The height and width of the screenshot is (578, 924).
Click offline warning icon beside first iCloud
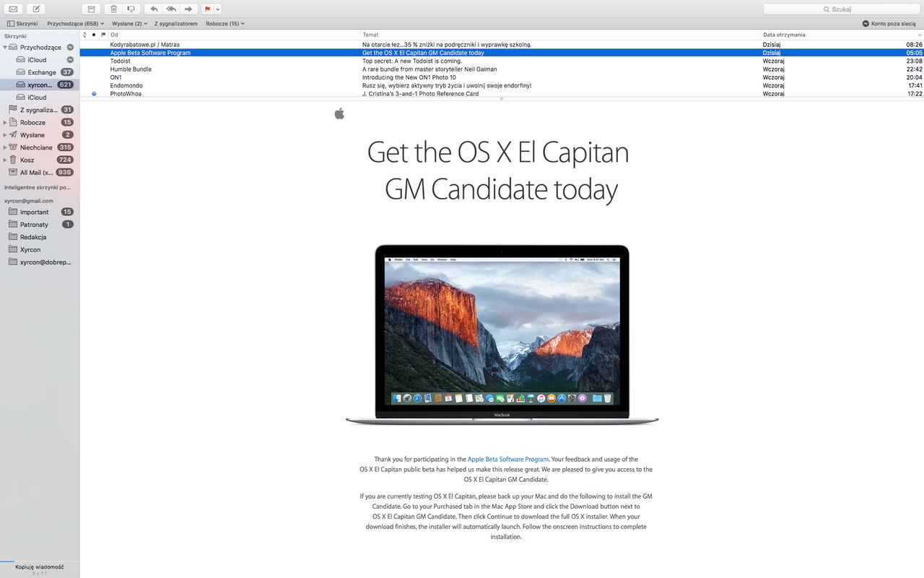pos(70,60)
